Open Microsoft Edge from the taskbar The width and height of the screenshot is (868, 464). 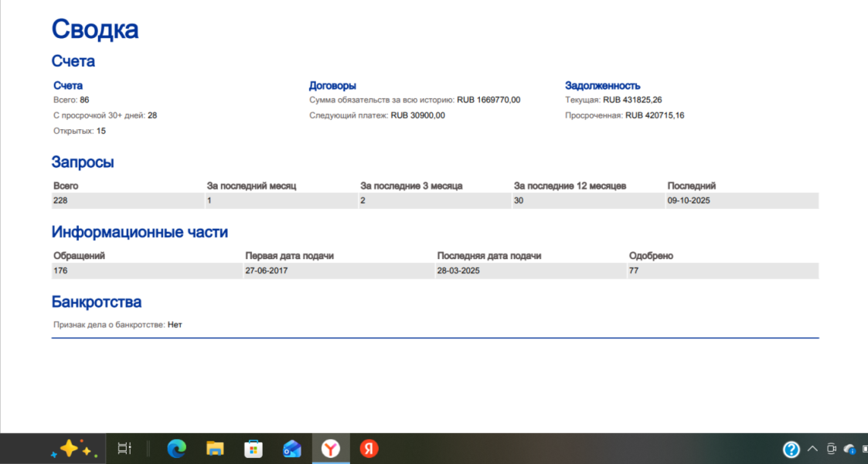click(x=177, y=449)
